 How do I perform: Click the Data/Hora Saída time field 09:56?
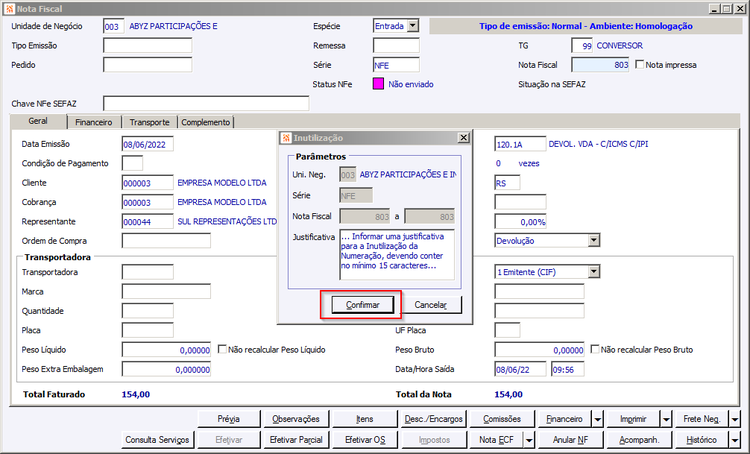click(567, 369)
